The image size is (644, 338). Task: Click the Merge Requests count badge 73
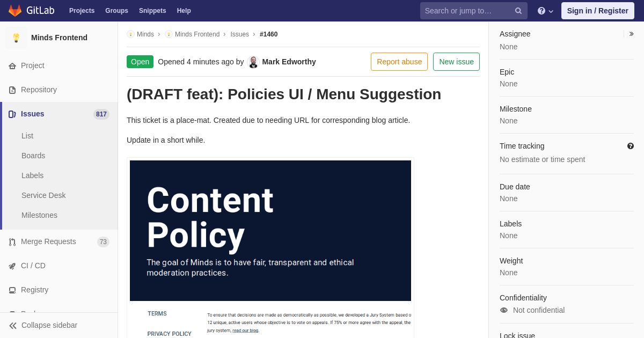tap(103, 242)
